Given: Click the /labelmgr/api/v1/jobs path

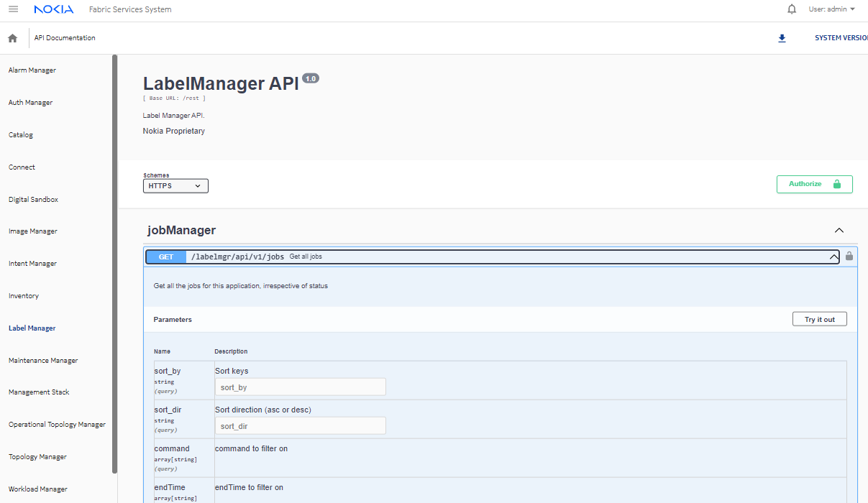Looking at the screenshot, I should (x=237, y=257).
